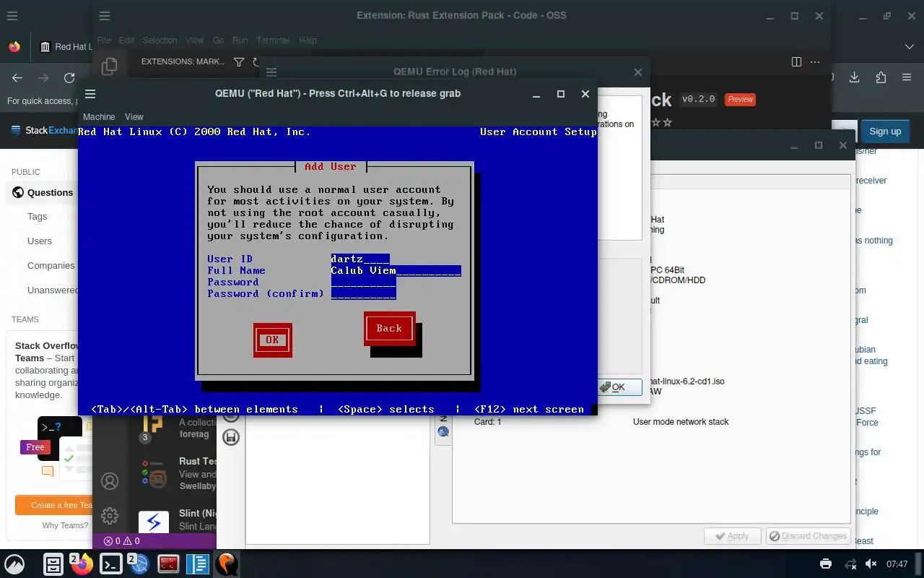924x578 pixels.
Task: Click the Firefox forward arrow
Action: 43,78
